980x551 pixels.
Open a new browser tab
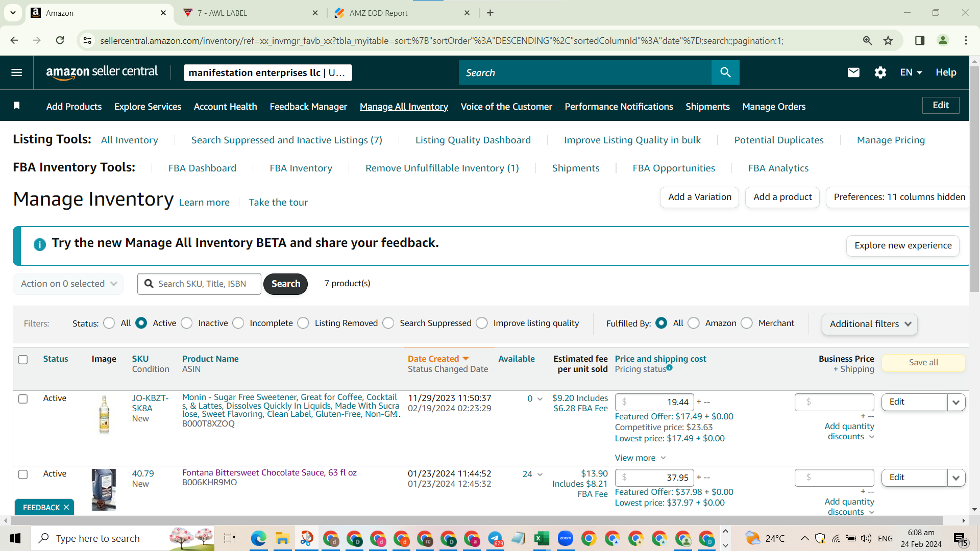click(x=490, y=13)
